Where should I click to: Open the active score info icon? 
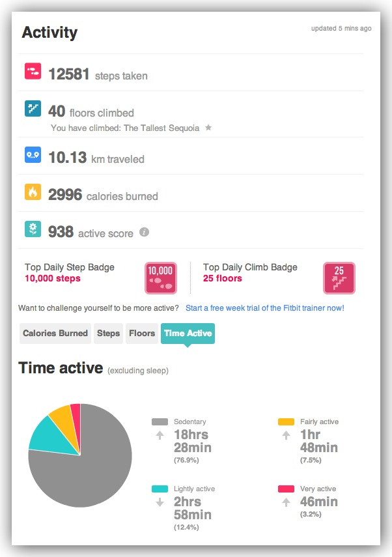(145, 232)
